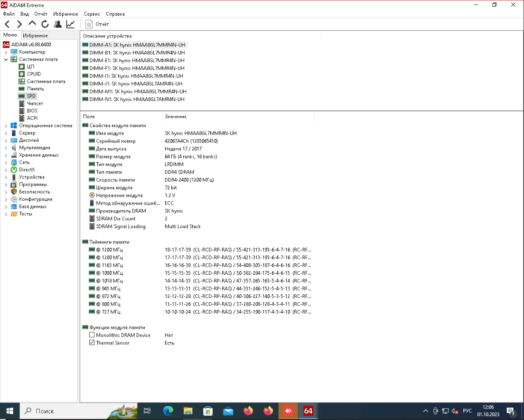Open the Файл menu
The width and height of the screenshot is (524, 420).
coord(9,14)
